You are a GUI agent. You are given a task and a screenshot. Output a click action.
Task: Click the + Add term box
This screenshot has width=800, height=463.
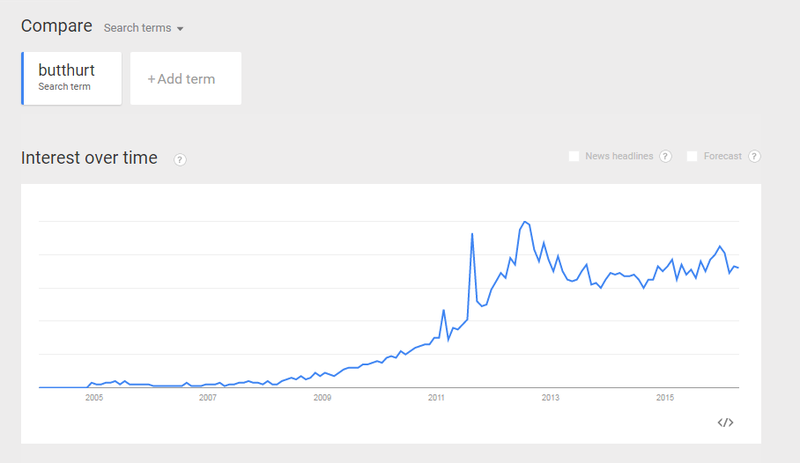(x=186, y=78)
